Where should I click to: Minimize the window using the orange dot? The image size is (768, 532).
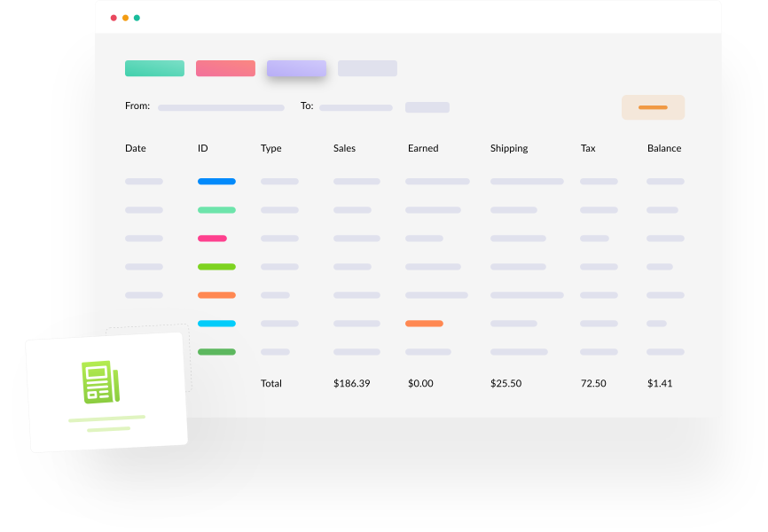pos(125,18)
